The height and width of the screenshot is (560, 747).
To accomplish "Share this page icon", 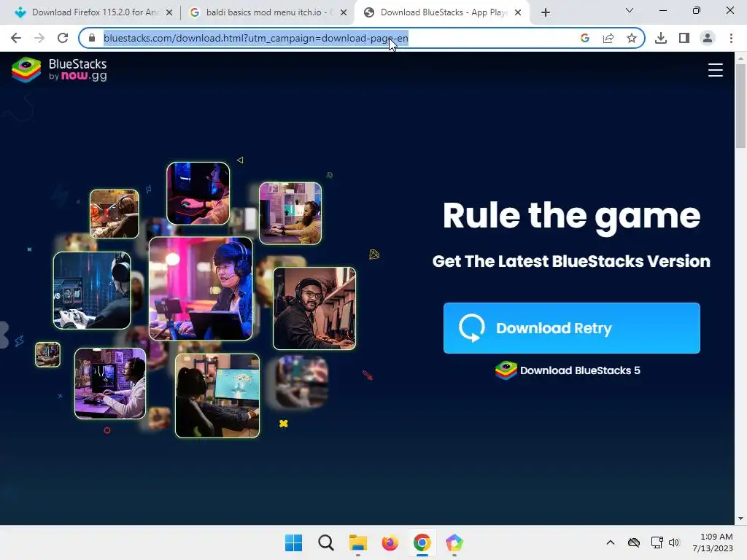I will pyautogui.click(x=608, y=38).
